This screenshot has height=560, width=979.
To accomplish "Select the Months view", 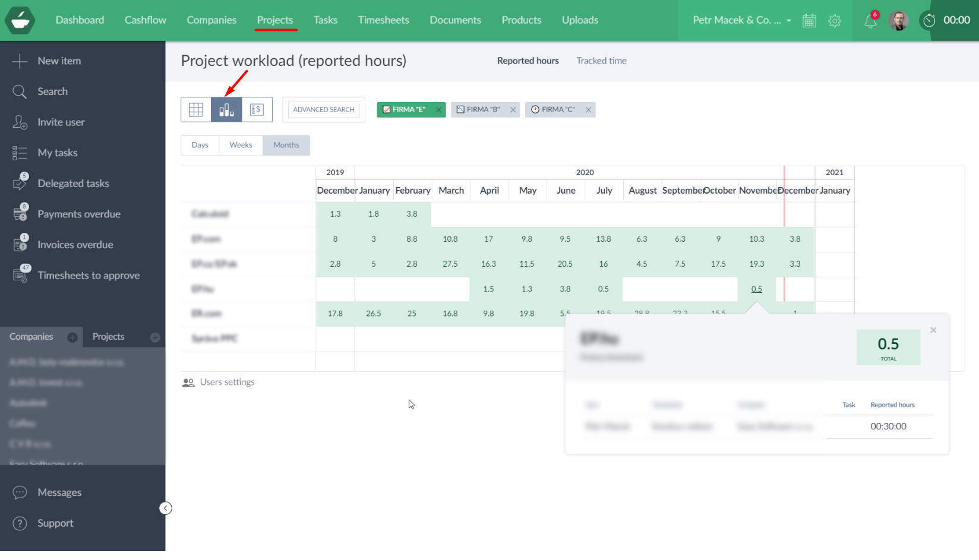I will [x=286, y=145].
